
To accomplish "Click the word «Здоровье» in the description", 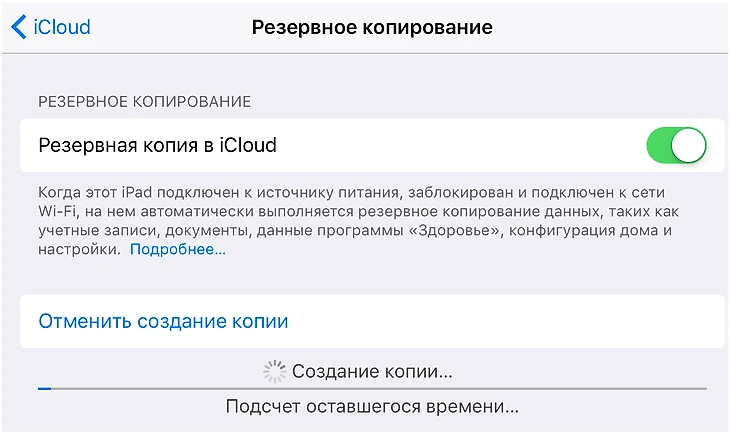I will pos(455,231).
